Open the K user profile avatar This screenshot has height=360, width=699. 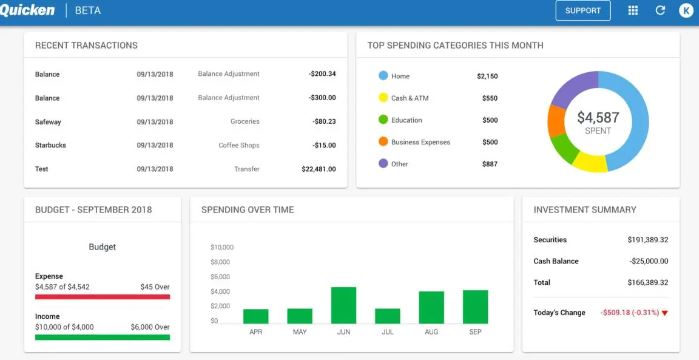tap(686, 11)
